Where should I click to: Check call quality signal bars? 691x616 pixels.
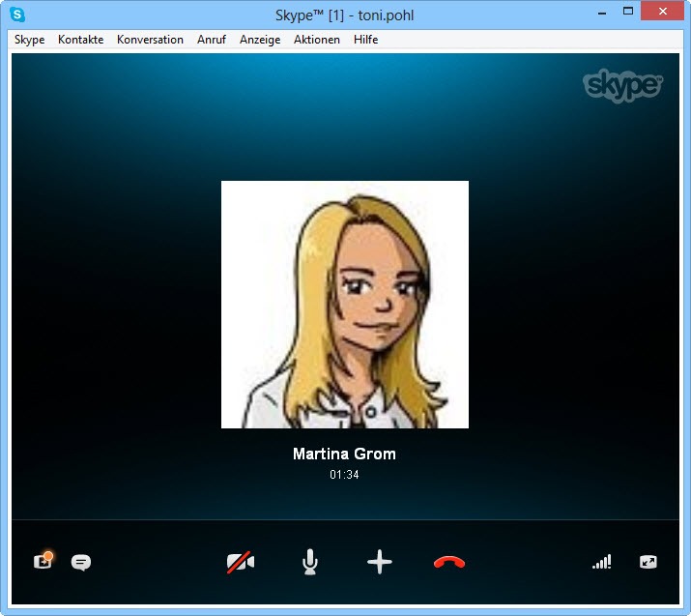point(601,562)
